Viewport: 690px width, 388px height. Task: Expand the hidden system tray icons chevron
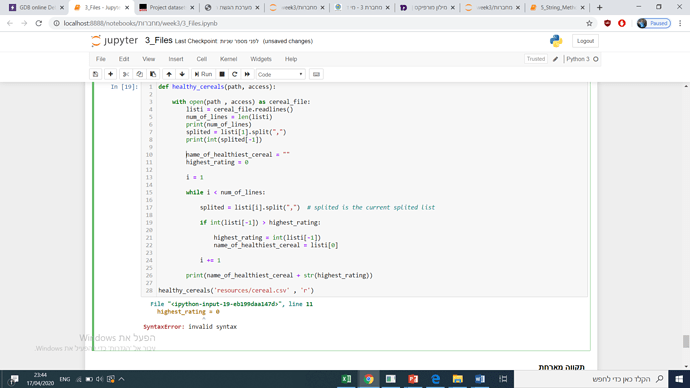pos(121,379)
